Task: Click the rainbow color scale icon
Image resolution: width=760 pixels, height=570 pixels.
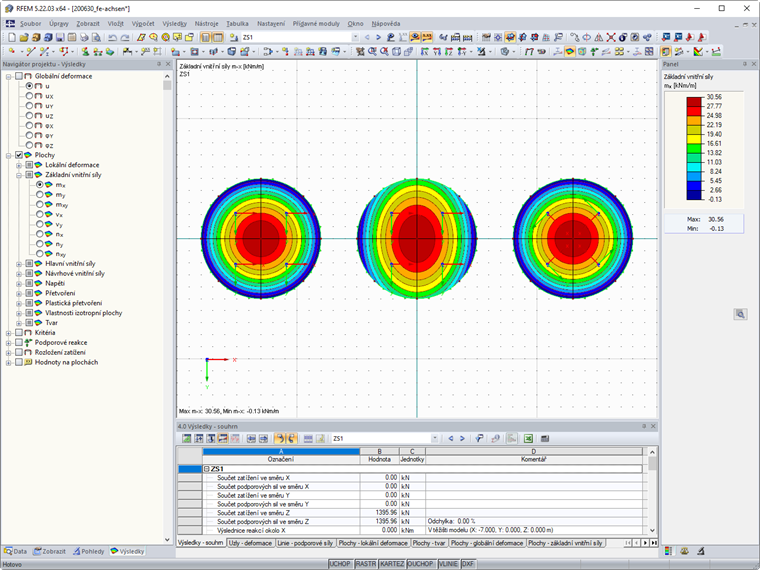Action: tap(698, 51)
